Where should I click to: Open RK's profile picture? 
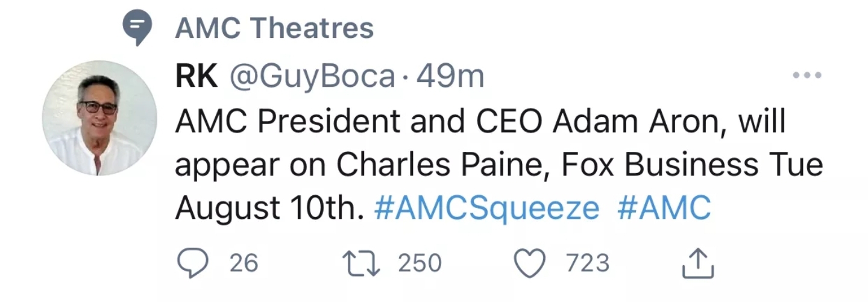pos(99,118)
